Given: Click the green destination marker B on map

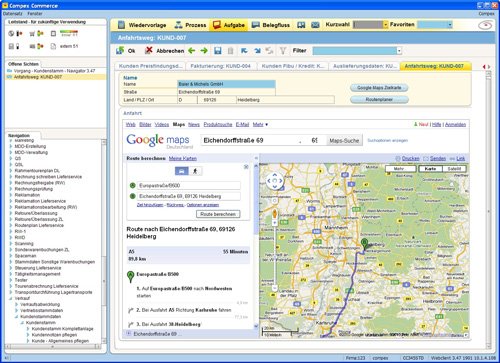Looking at the screenshot, I should click(364, 244).
